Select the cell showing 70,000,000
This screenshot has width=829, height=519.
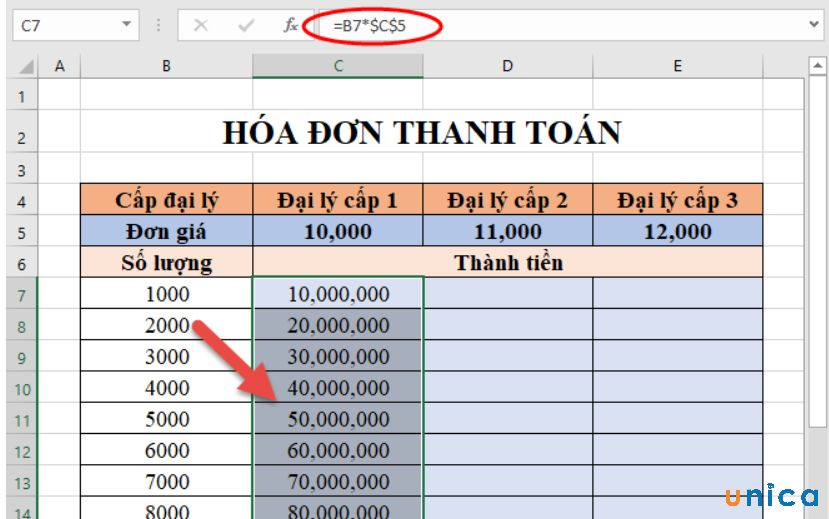[338, 481]
